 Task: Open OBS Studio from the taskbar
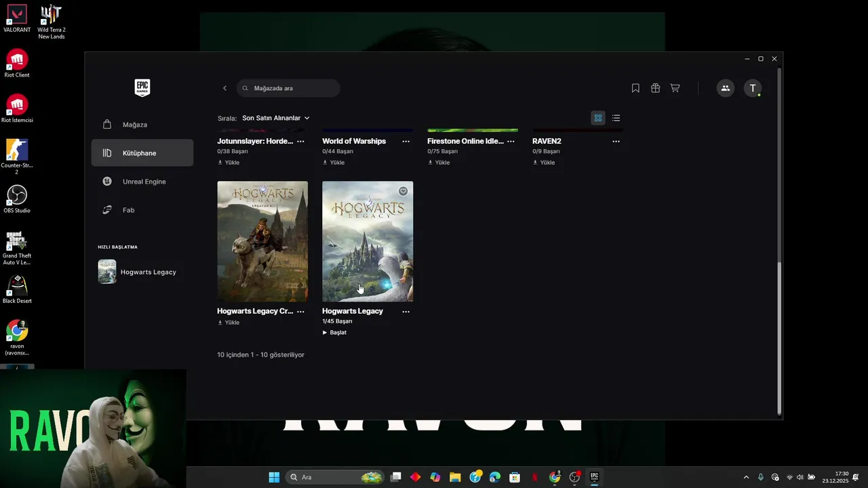pyautogui.click(x=575, y=477)
